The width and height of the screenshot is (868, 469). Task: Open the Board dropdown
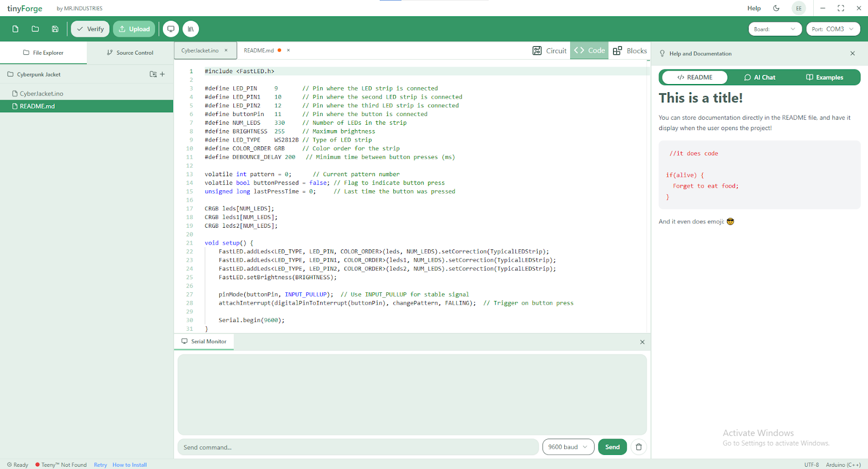(x=774, y=29)
